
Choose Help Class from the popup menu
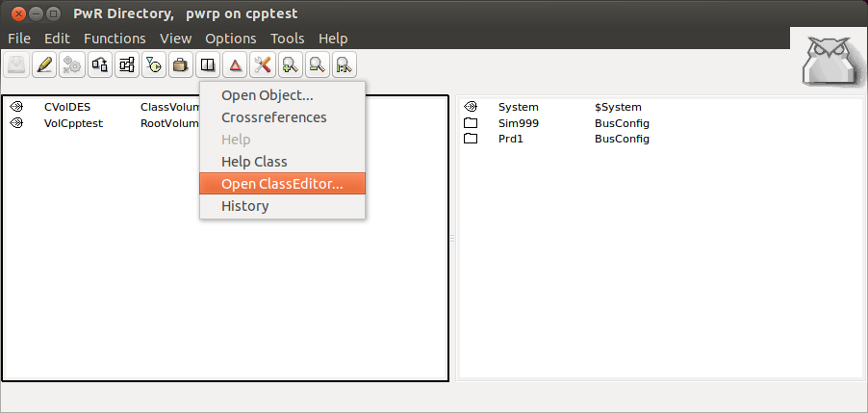tap(282, 162)
